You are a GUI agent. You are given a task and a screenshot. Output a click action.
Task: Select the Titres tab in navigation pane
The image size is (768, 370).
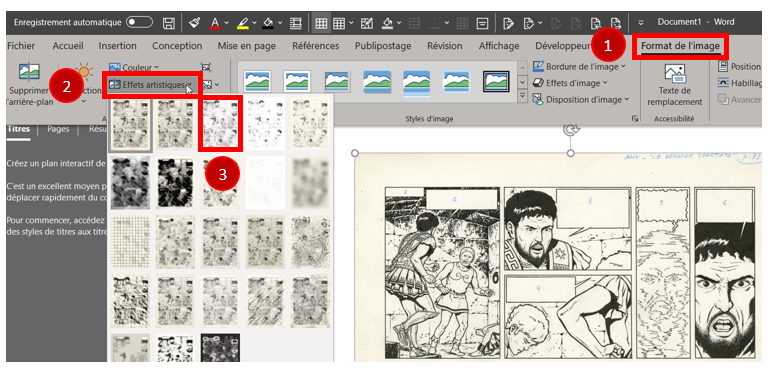point(18,129)
